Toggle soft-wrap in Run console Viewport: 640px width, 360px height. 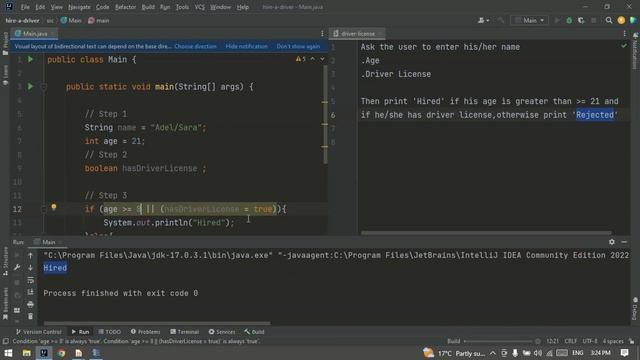click(x=30, y=280)
